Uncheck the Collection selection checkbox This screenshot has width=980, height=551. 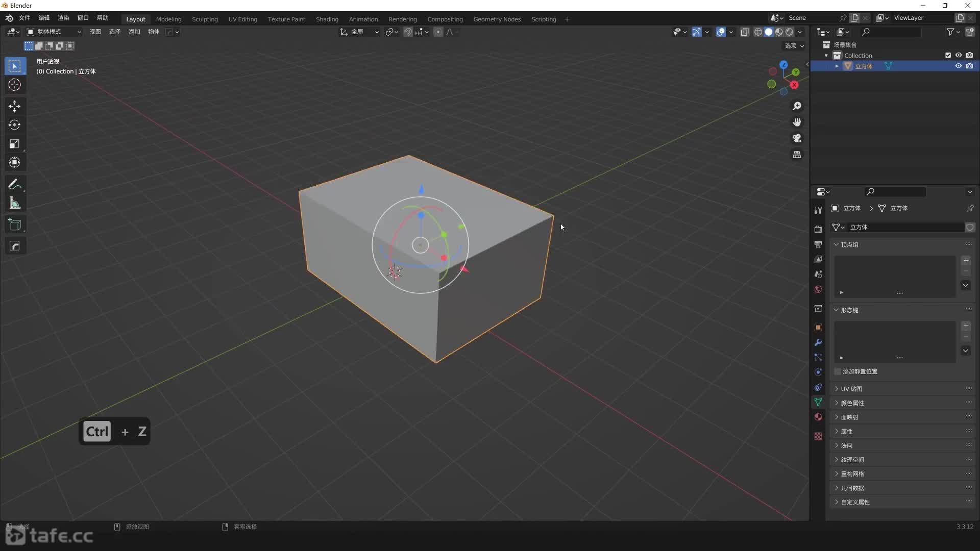[x=948, y=55]
